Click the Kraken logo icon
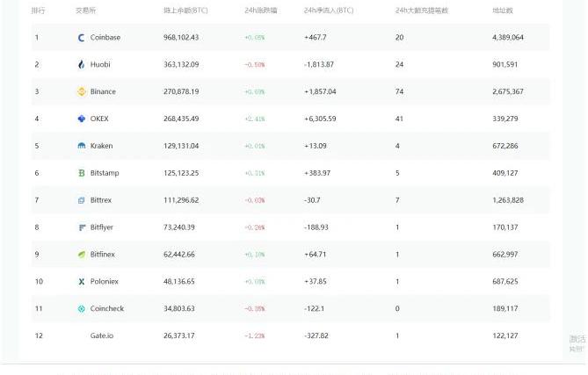This screenshot has width=588, height=375. pyautogui.click(x=82, y=146)
